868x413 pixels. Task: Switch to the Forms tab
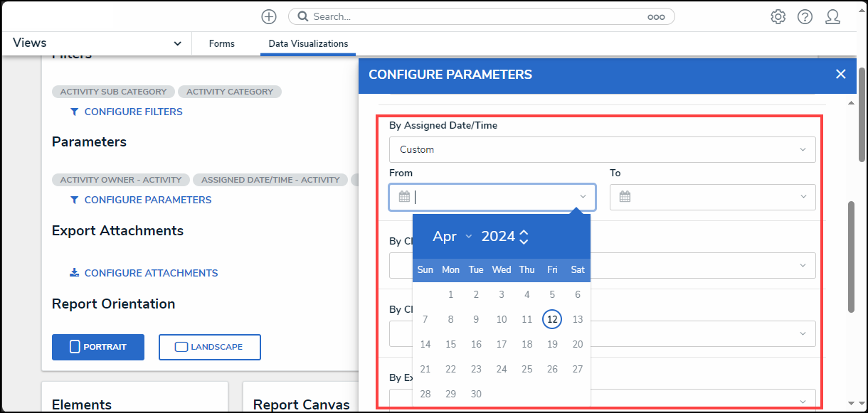click(222, 43)
